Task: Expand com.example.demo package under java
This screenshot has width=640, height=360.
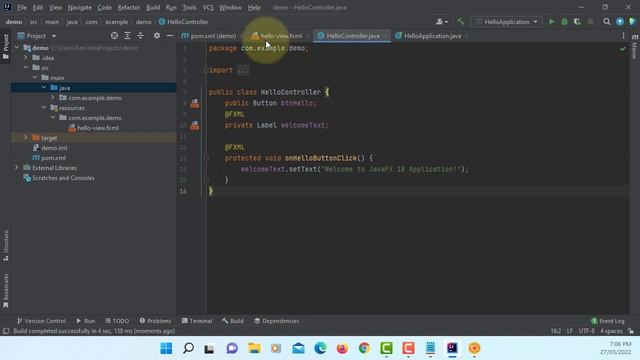Action: [53, 98]
